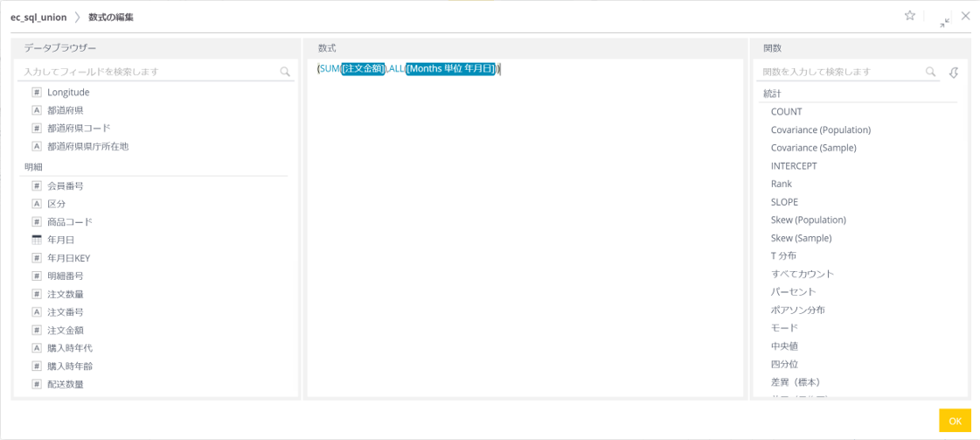Click the calendar icon beside 年月日
The height and width of the screenshot is (440, 980).
pos(37,240)
